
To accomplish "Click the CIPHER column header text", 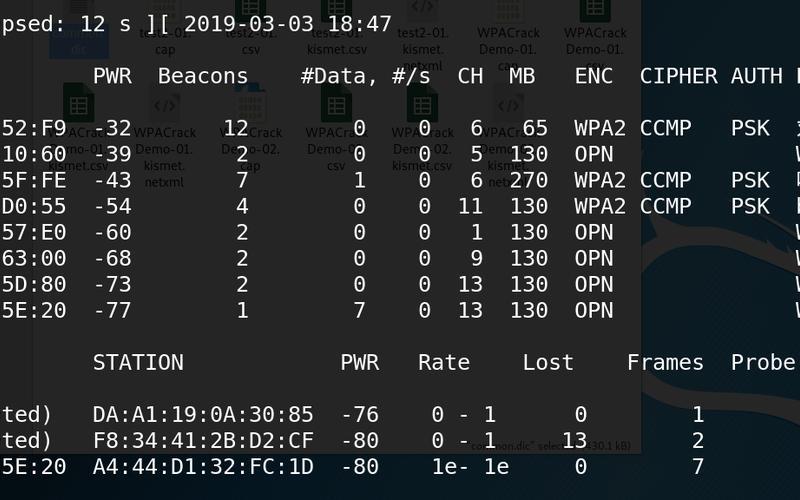I will 679,76.
